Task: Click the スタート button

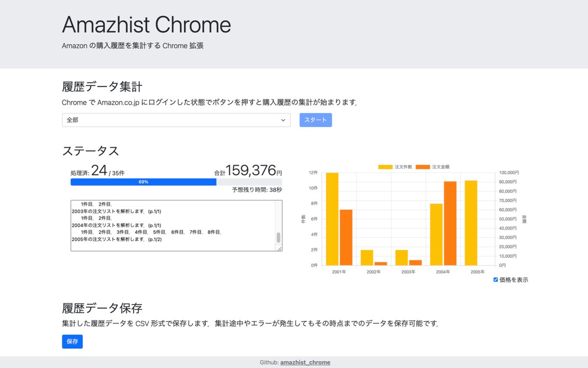Action: [316, 120]
